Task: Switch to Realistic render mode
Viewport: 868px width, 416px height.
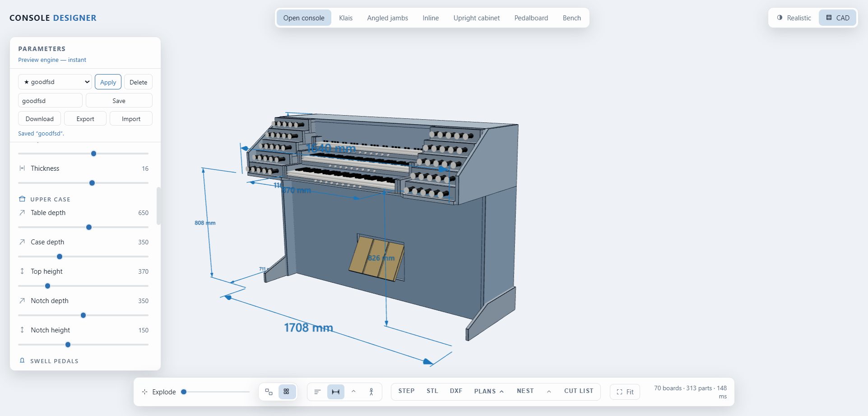Action: 794,18
